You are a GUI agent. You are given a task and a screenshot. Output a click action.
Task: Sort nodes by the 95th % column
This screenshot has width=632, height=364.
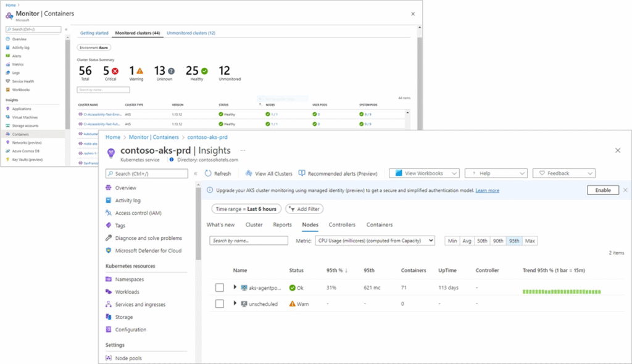pyautogui.click(x=337, y=270)
